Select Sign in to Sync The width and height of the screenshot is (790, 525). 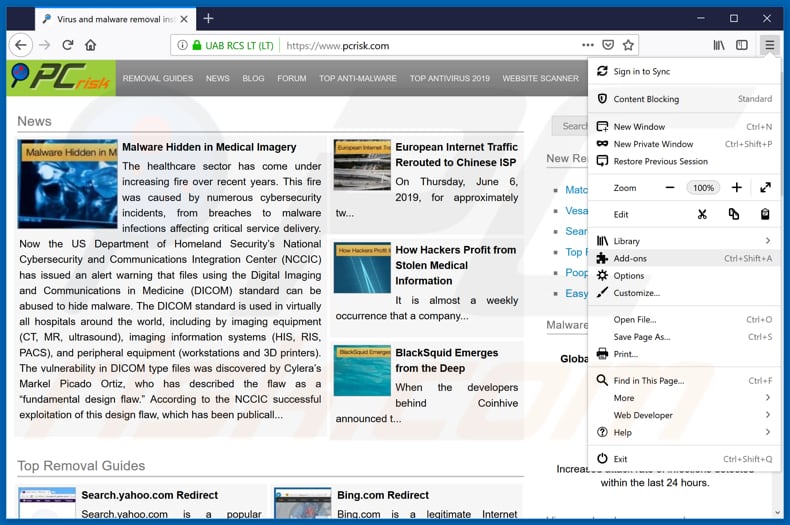pos(684,72)
